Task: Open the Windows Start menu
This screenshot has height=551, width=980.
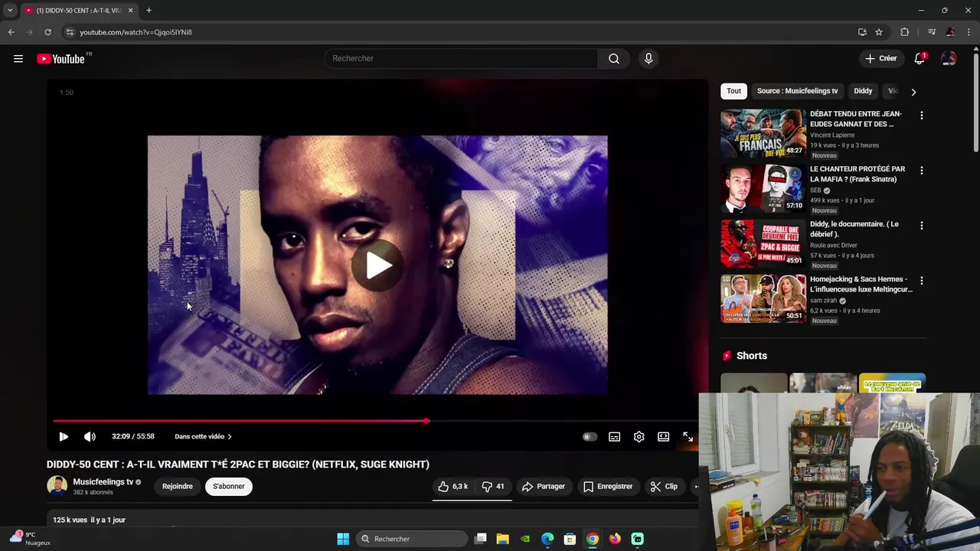Action: click(343, 539)
